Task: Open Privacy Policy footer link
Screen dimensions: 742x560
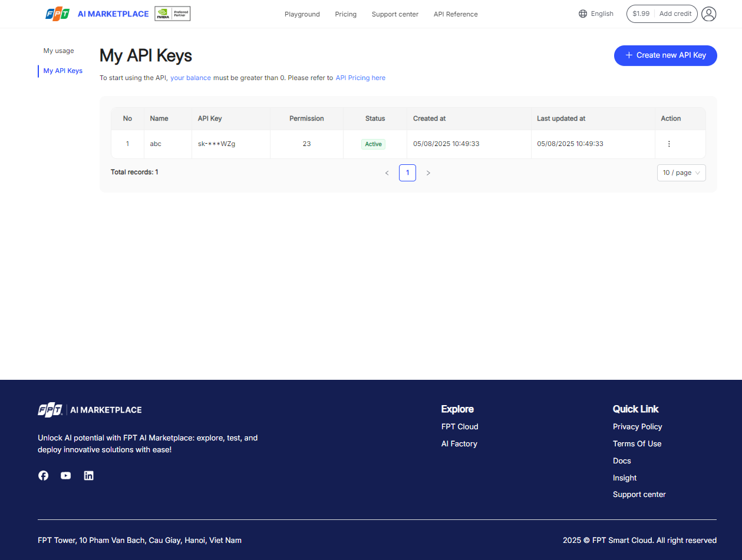Action: [x=638, y=427]
